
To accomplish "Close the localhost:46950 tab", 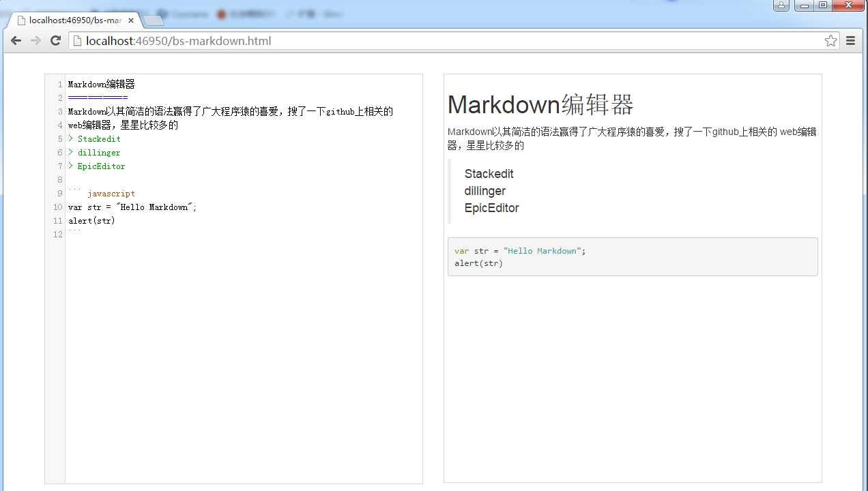I will click(x=131, y=20).
